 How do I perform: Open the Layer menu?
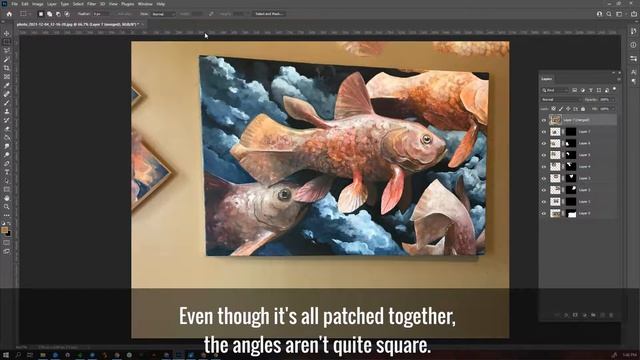pos(52,4)
